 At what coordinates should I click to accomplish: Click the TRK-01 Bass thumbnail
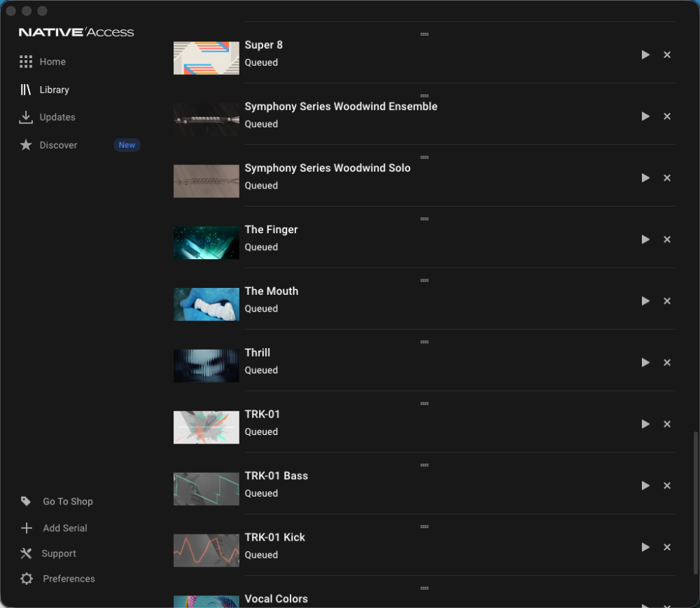206,489
